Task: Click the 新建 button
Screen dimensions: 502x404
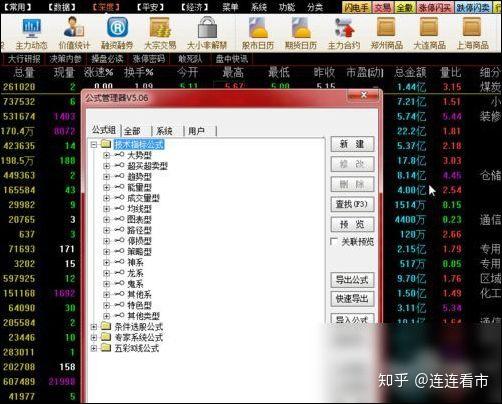Action: coord(352,144)
